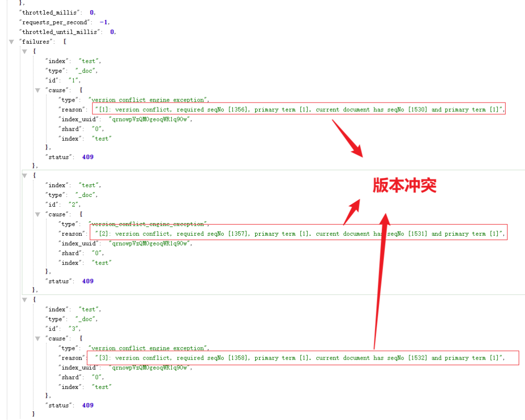Click the index_uuid value in id "1" cause

pyautogui.click(x=150, y=119)
